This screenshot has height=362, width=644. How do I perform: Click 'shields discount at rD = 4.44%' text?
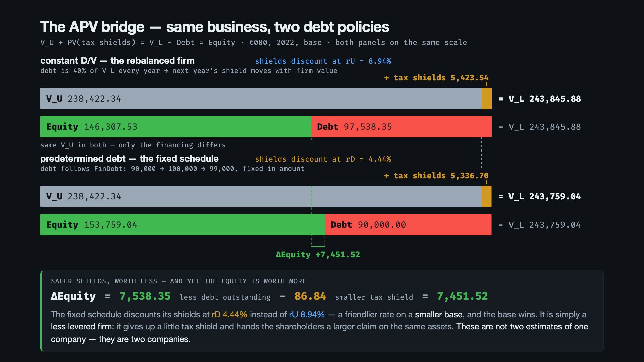pyautogui.click(x=323, y=159)
